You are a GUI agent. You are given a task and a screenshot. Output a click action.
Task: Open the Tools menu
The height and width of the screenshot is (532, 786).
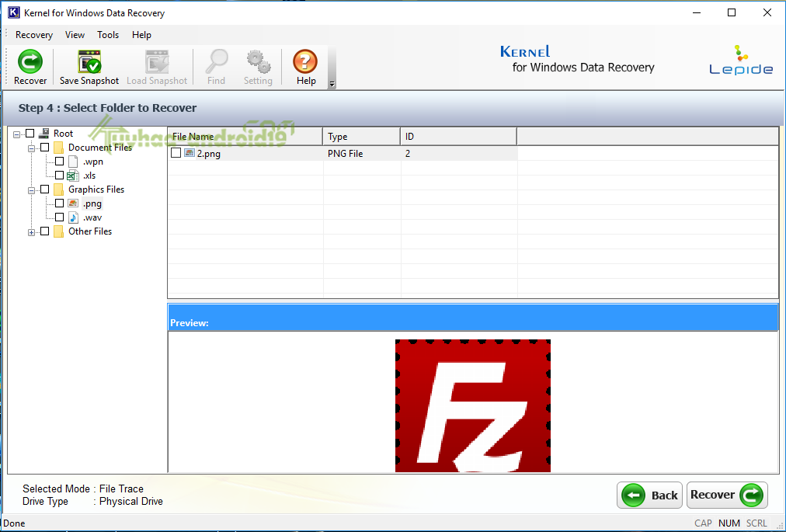pos(108,35)
